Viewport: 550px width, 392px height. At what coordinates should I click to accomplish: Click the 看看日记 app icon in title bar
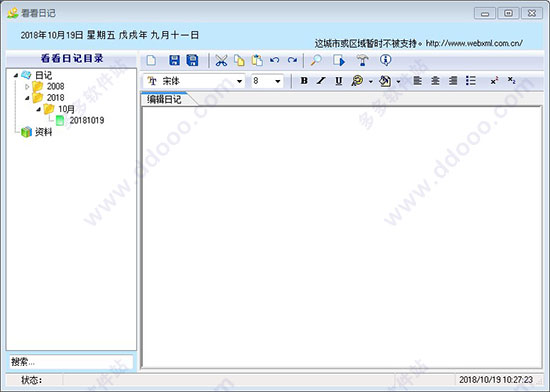tap(13, 13)
